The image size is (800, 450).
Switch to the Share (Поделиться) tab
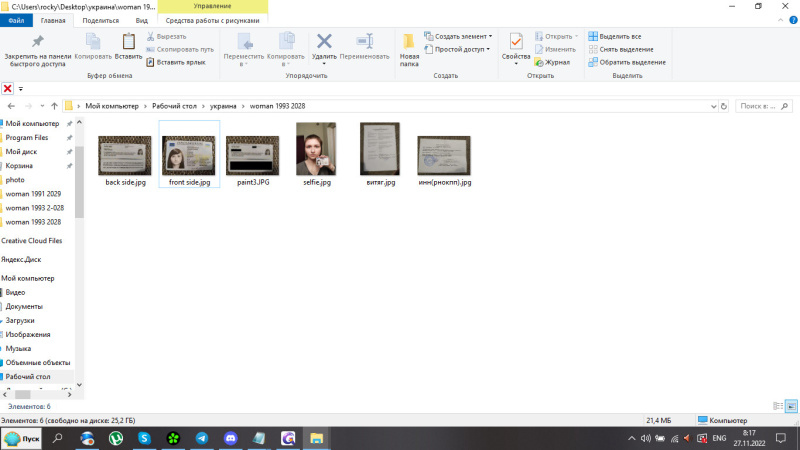[100, 20]
